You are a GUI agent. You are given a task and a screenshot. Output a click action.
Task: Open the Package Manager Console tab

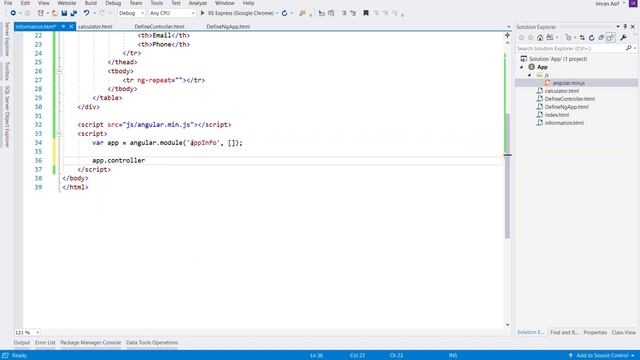(91, 343)
